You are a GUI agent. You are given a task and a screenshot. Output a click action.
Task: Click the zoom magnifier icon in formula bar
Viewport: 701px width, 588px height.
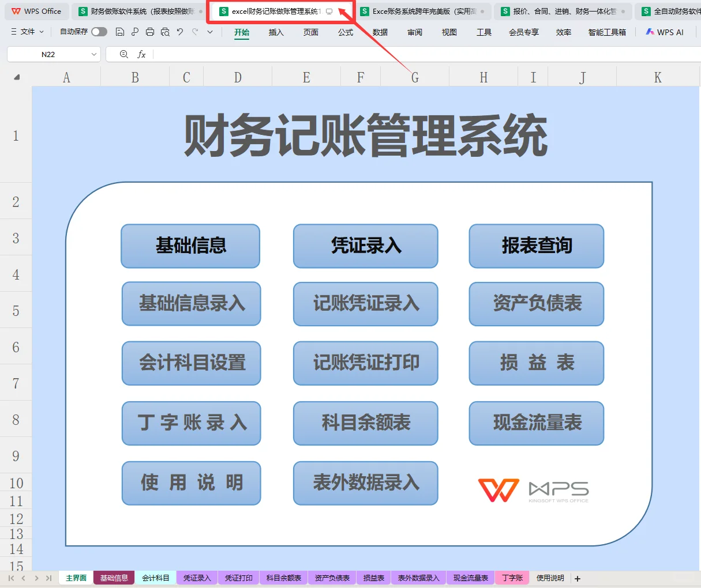coord(123,54)
